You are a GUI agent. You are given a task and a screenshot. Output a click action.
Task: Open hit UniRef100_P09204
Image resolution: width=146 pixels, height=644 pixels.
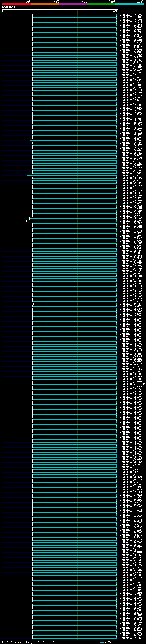pyautogui.click(x=131, y=20)
